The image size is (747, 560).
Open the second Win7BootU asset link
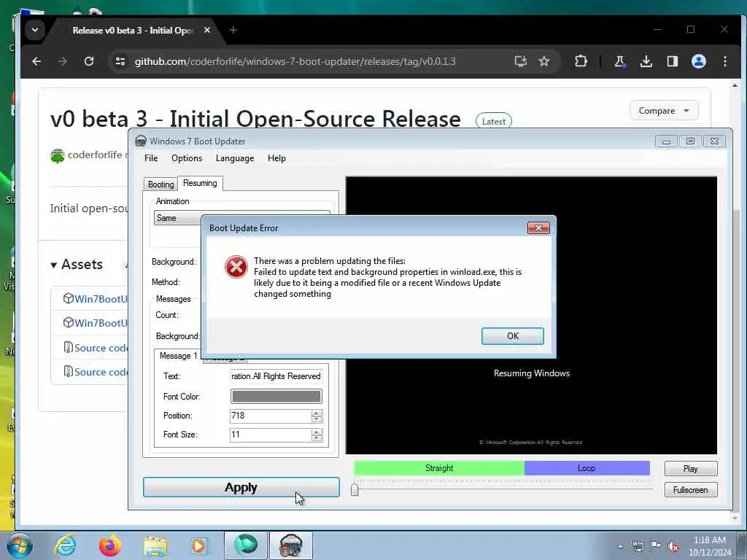(x=101, y=323)
